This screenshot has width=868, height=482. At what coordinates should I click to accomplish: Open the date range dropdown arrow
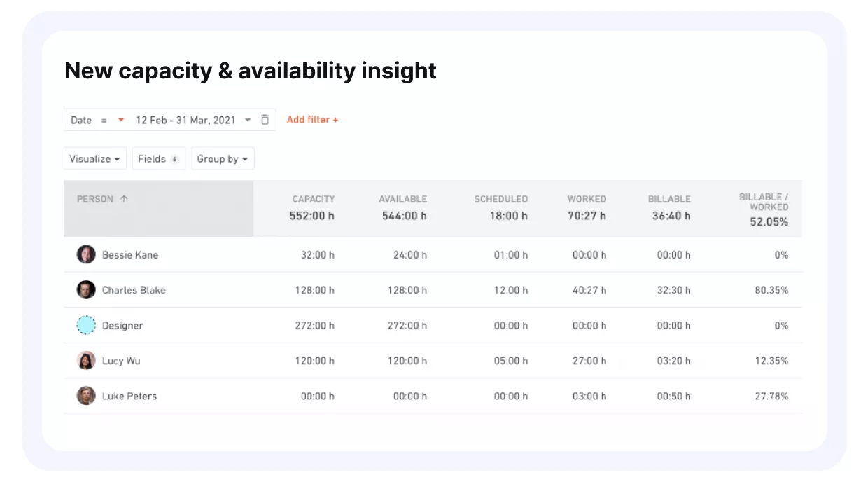pyautogui.click(x=248, y=120)
